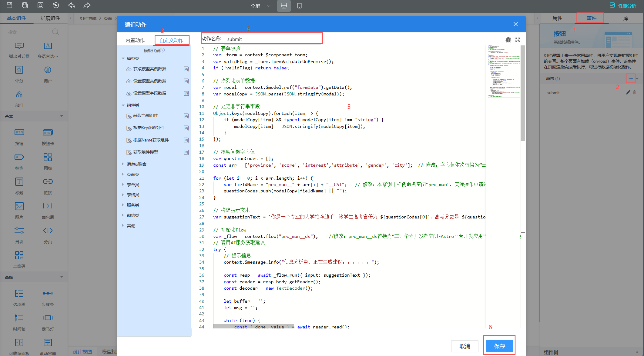
Task: Click the template code help question mark
Action: pos(163,50)
